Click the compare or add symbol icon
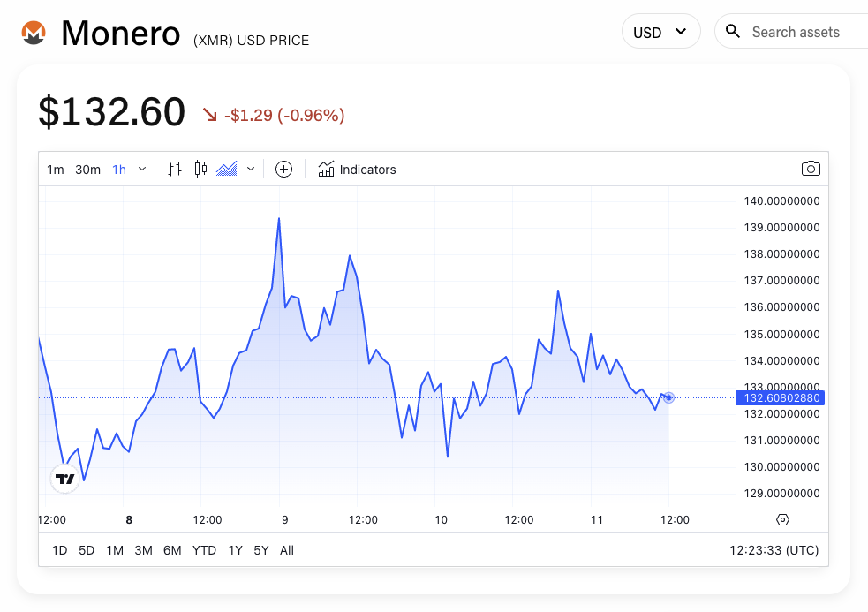This screenshot has height=612, width=868. [283, 169]
